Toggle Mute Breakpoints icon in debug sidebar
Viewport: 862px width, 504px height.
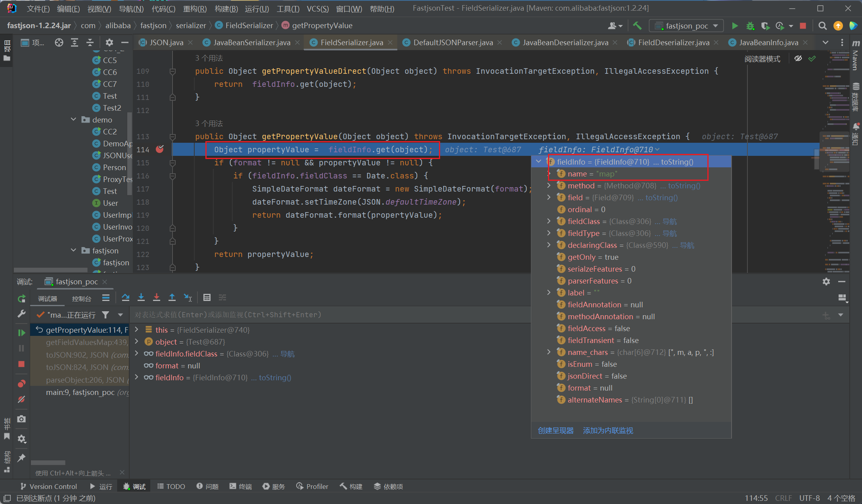click(x=21, y=399)
